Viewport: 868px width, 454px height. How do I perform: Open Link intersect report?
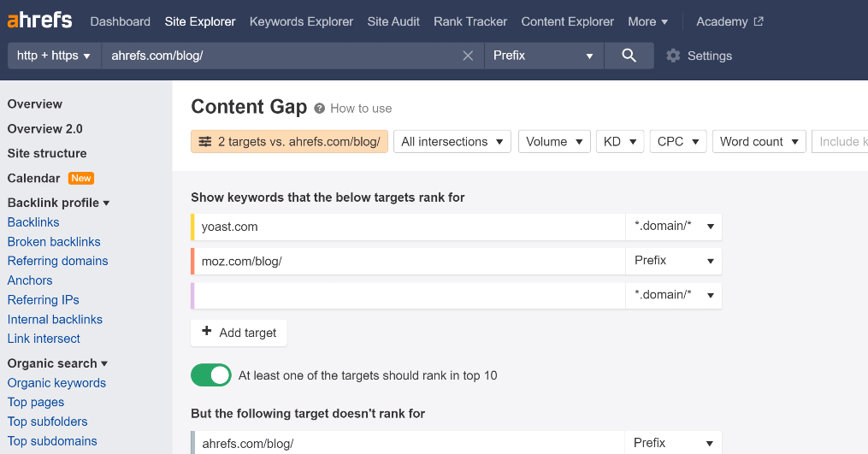(44, 339)
